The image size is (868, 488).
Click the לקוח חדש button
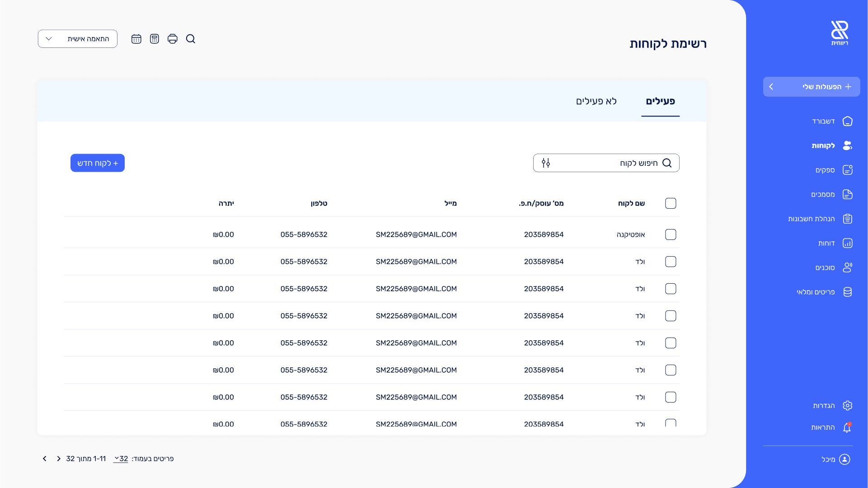[x=98, y=163]
